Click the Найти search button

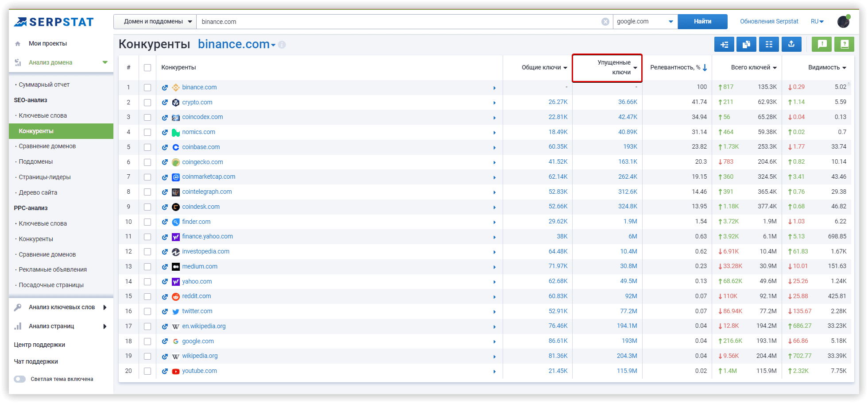[702, 22]
